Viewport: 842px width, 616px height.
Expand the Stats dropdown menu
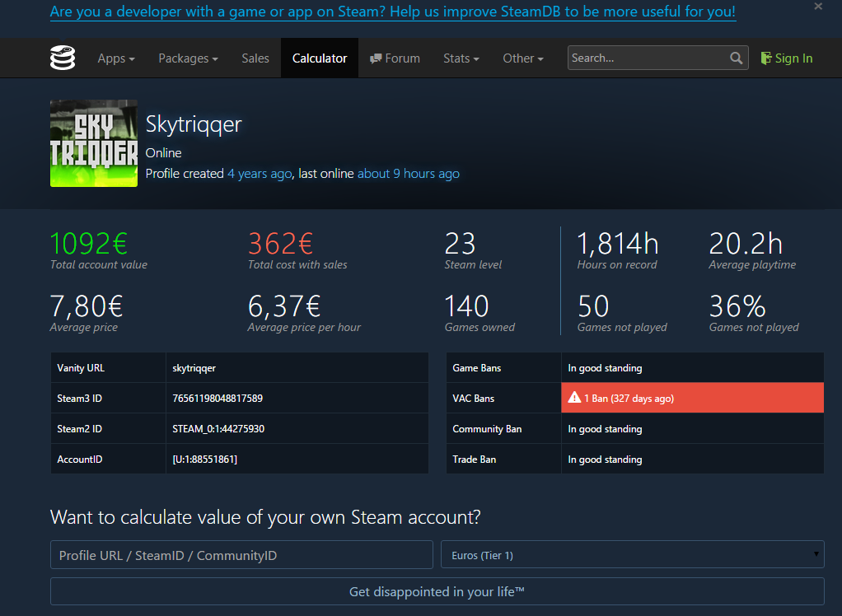click(x=461, y=58)
